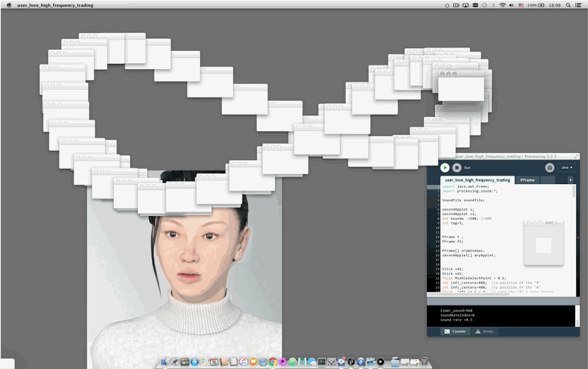Open the purple flower app in Dock

coord(283,361)
